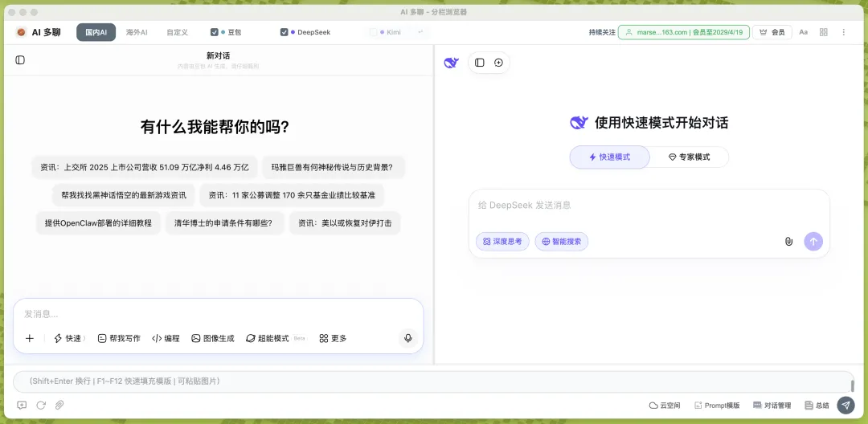Open the grid layout icon in header

823,32
